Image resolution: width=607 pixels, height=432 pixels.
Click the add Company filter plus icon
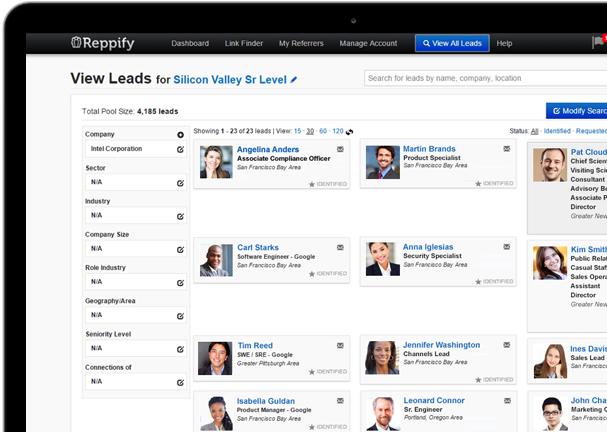[181, 134]
